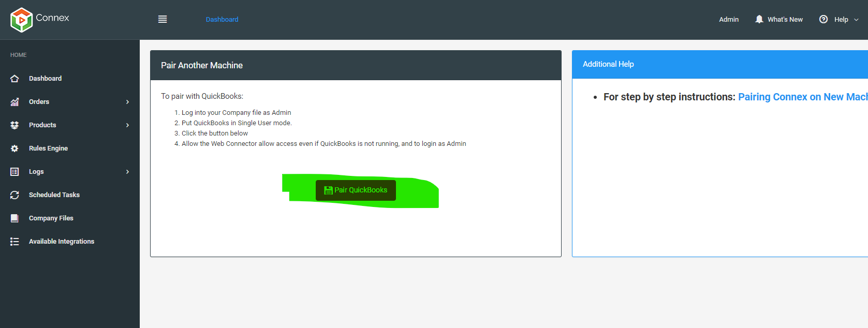The width and height of the screenshot is (868, 328).
Task: Open Available Integrations from sidebar
Action: [62, 242]
